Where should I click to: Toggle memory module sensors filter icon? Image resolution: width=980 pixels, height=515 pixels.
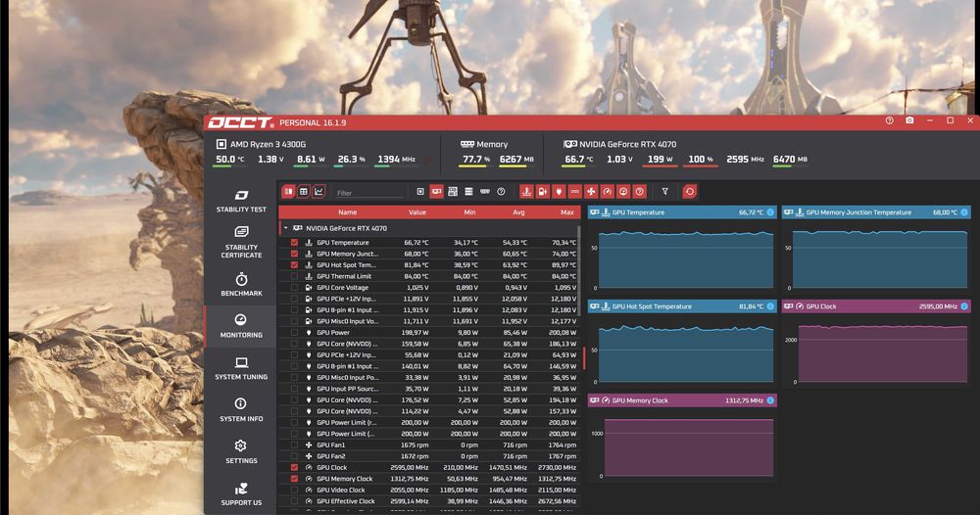(x=485, y=192)
